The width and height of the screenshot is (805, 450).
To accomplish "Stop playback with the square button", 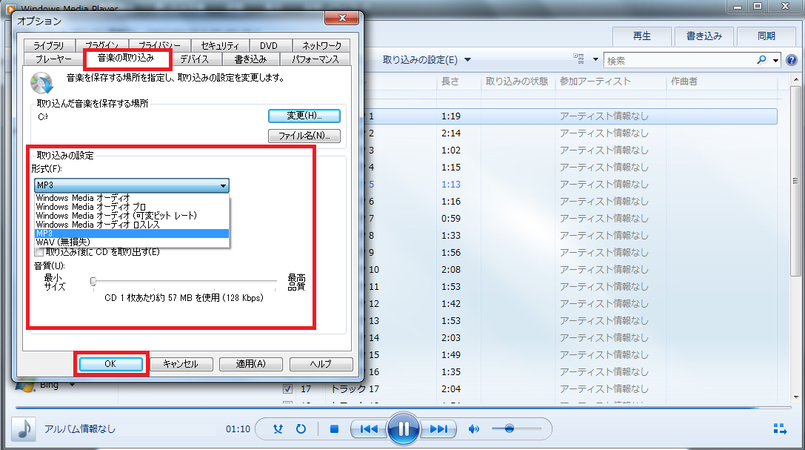I will [334, 428].
